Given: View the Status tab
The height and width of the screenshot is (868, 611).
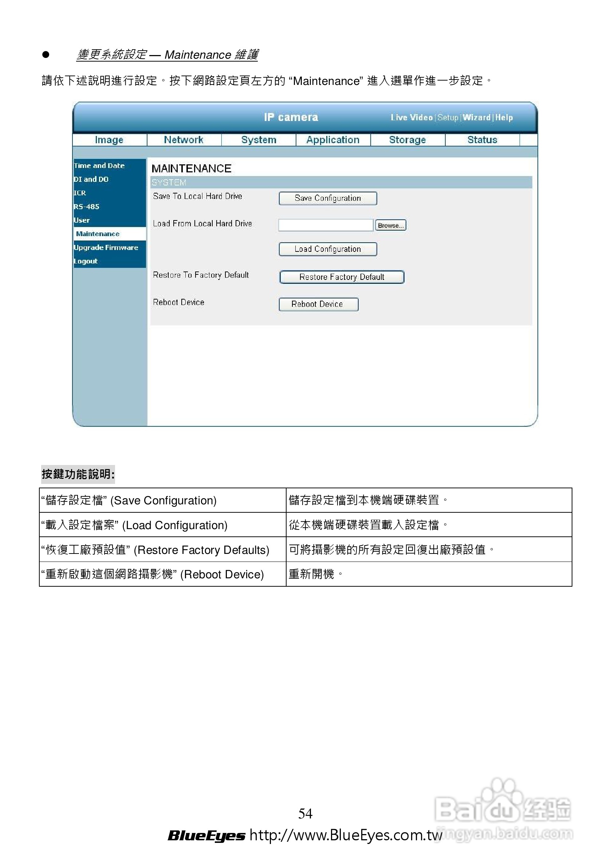Looking at the screenshot, I should (x=482, y=140).
